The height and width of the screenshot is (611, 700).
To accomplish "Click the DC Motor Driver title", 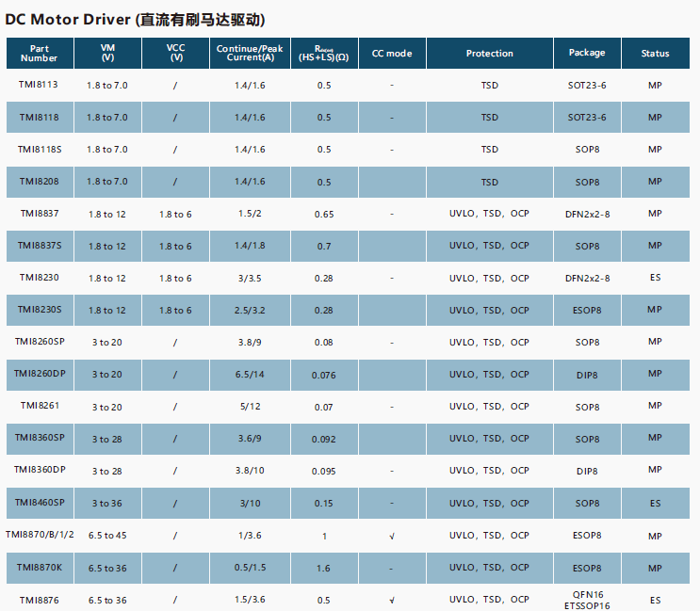I will click(x=135, y=20).
